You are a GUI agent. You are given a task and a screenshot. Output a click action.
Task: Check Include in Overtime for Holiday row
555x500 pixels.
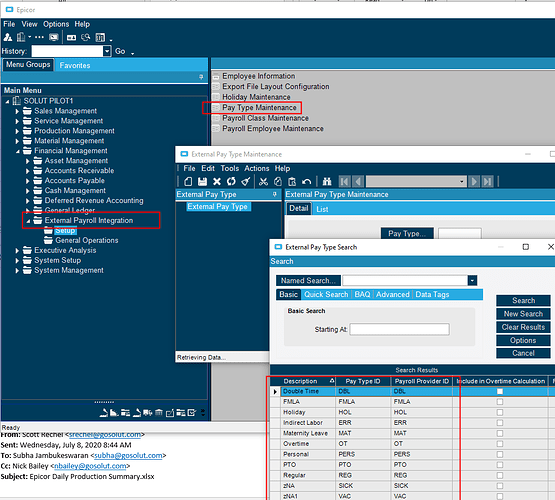pos(499,412)
